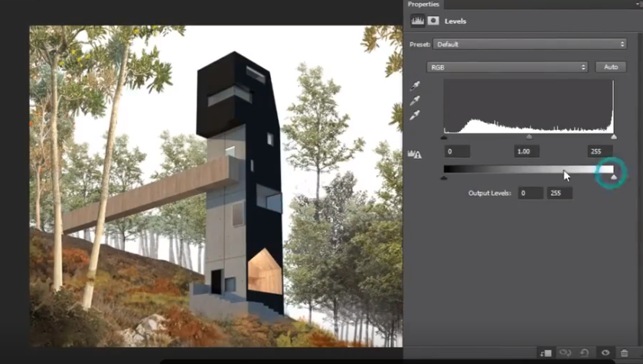Select the Properties panel tab
The width and height of the screenshot is (643, 364).
(423, 4)
